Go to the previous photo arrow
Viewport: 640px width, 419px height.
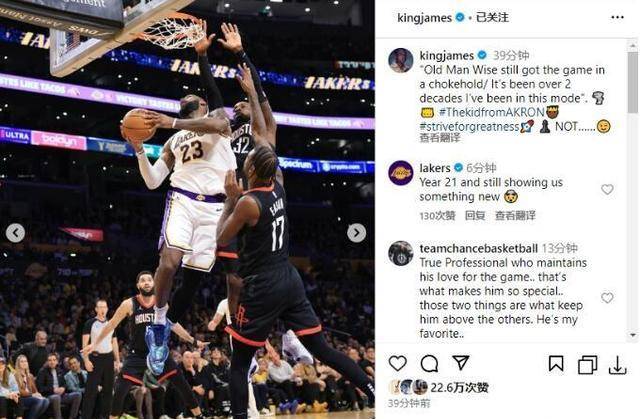coord(16,233)
